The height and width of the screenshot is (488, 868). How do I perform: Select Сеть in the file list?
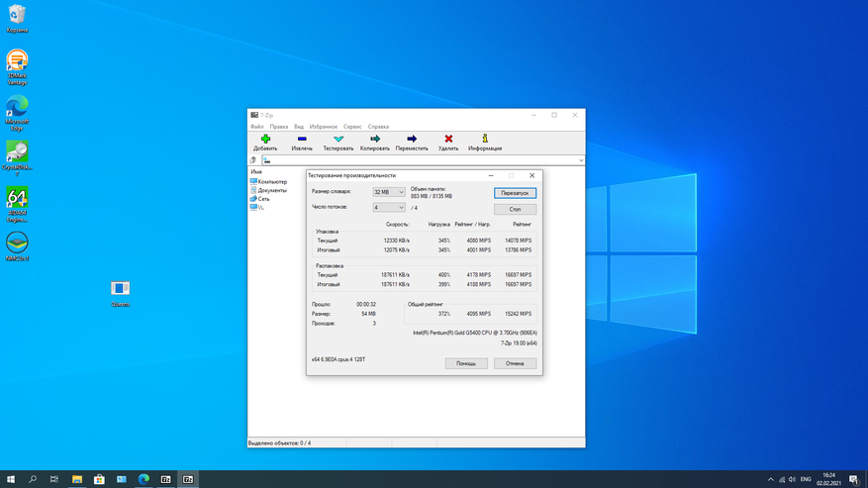pyautogui.click(x=259, y=198)
